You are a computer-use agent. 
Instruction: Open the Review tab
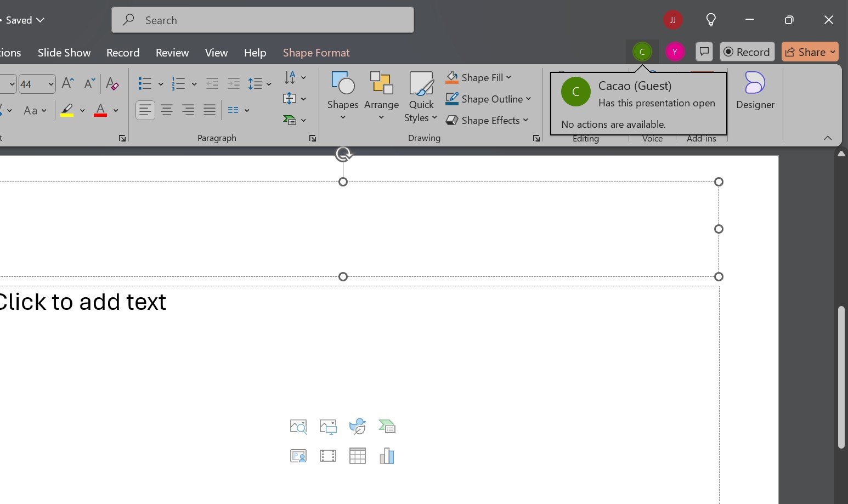pos(172,53)
